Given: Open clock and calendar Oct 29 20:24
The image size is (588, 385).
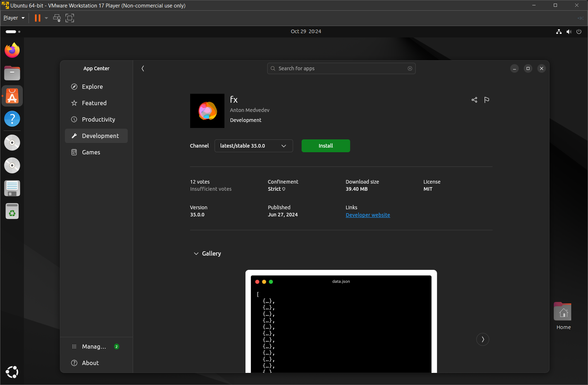Looking at the screenshot, I should (x=306, y=31).
